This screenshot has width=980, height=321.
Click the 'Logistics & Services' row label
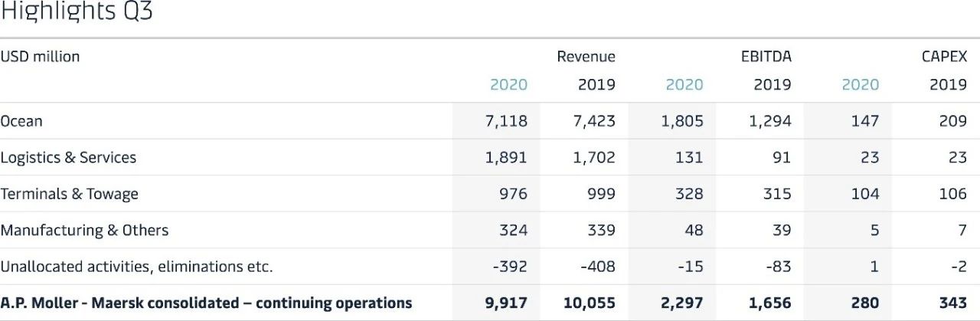point(68,157)
